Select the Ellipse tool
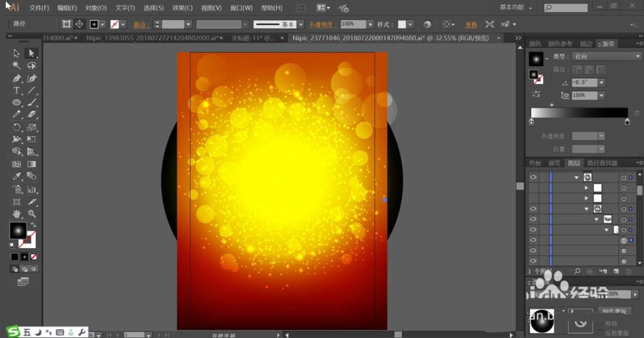 [x=16, y=103]
